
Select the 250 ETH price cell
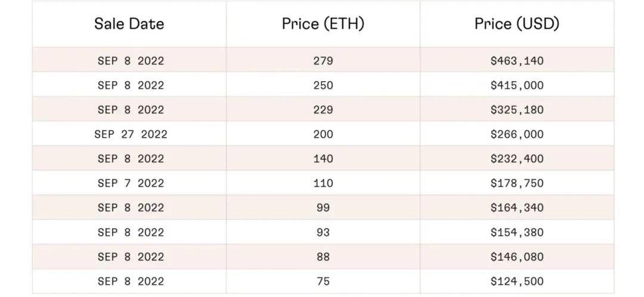pyautogui.click(x=323, y=85)
